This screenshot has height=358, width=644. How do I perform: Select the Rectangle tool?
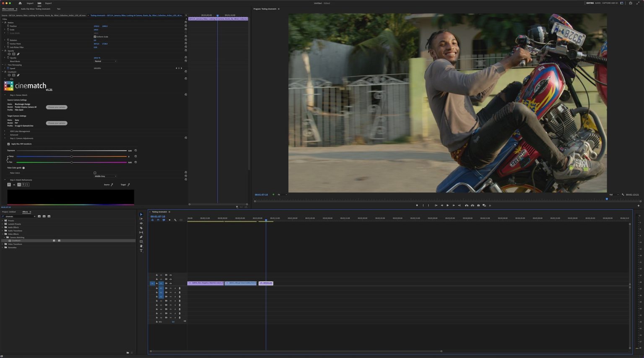coord(141,241)
